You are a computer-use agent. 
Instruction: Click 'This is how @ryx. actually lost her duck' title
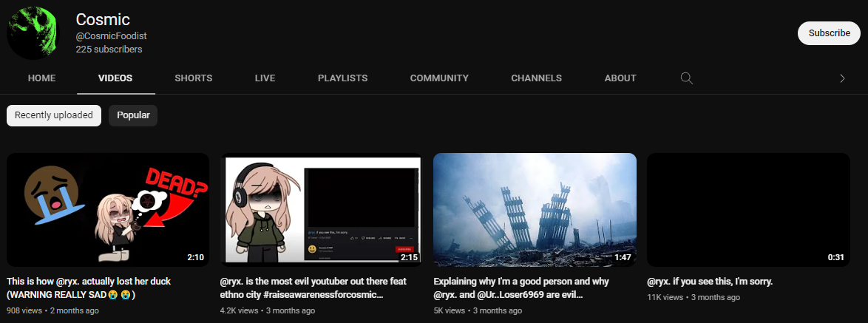pos(98,282)
